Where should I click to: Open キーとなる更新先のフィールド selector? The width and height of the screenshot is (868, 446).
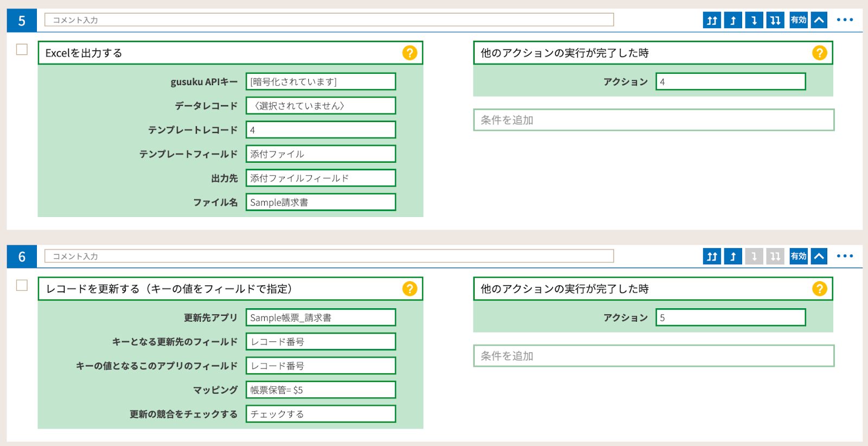coord(321,341)
